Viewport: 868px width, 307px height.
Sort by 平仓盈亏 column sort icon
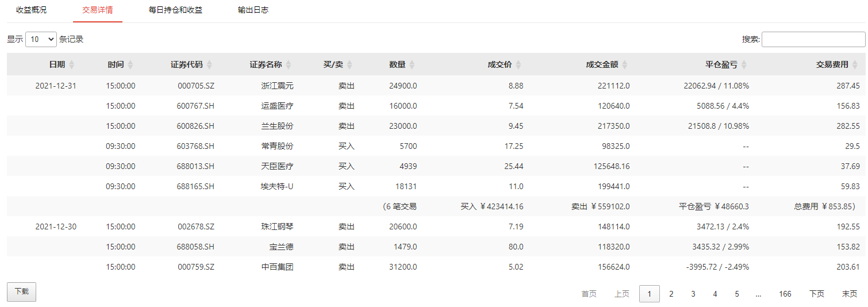[x=743, y=65]
